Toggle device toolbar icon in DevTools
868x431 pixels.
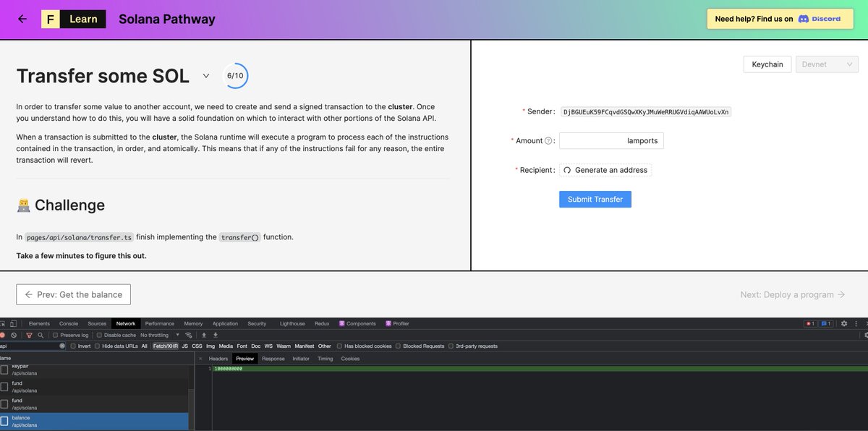[x=13, y=324]
